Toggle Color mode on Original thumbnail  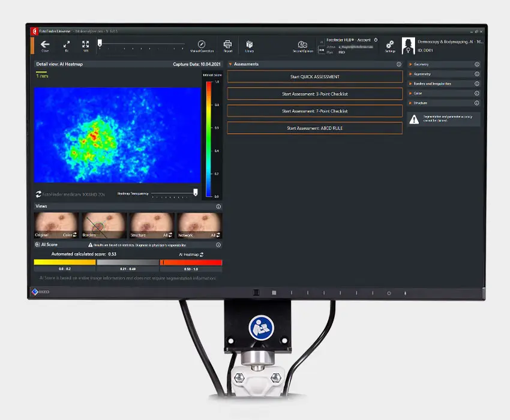pos(76,235)
